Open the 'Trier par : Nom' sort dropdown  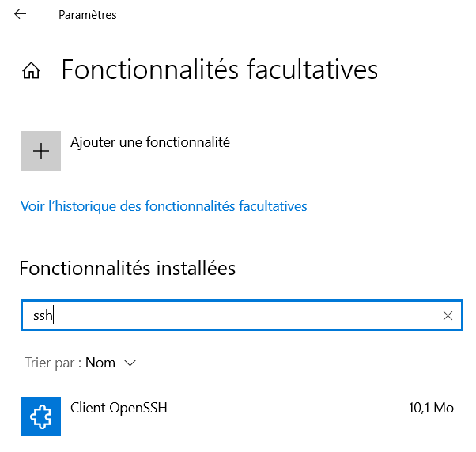tap(81, 363)
